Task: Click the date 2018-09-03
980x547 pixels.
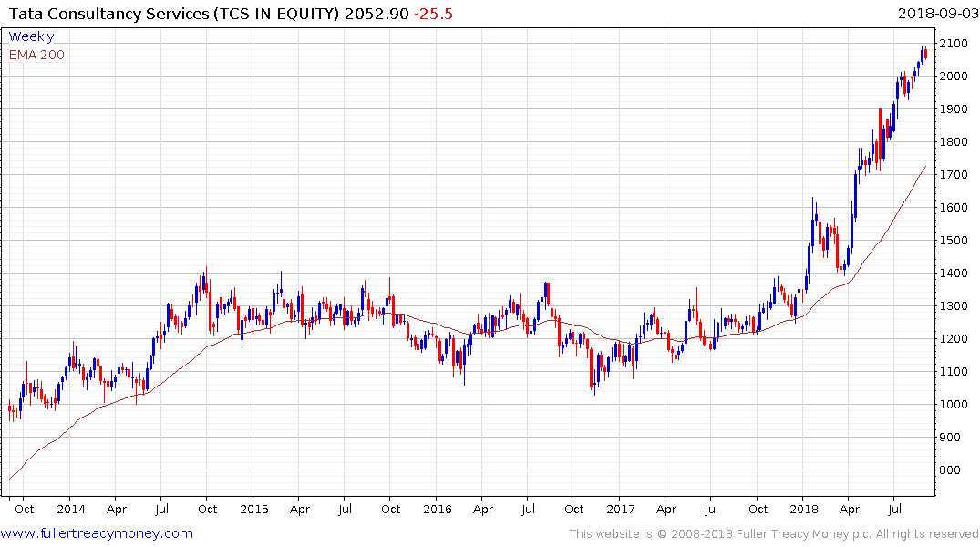Action: (938, 14)
